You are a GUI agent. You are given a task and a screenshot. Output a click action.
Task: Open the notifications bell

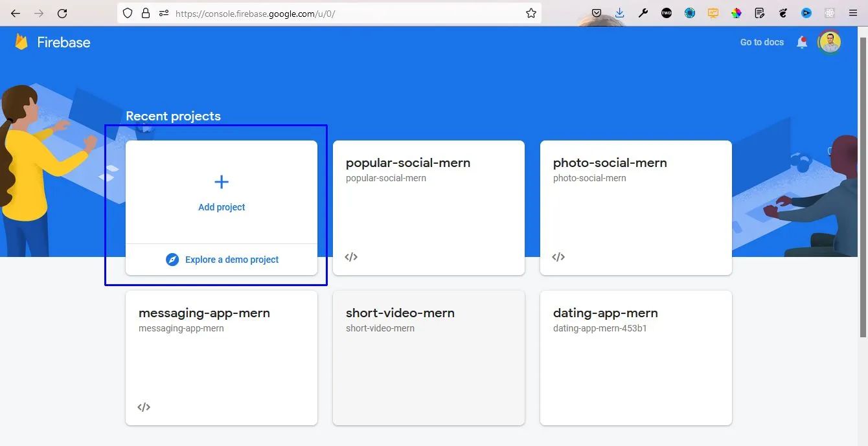tap(802, 43)
